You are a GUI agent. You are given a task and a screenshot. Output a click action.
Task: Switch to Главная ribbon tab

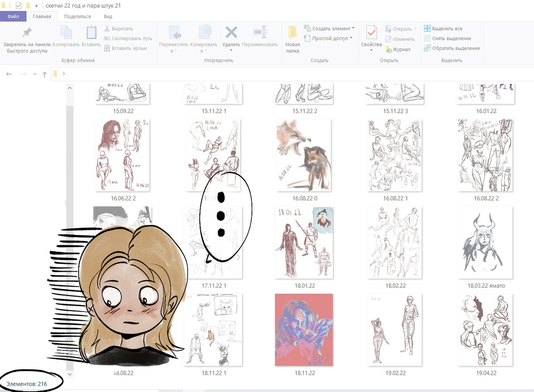pyautogui.click(x=42, y=16)
